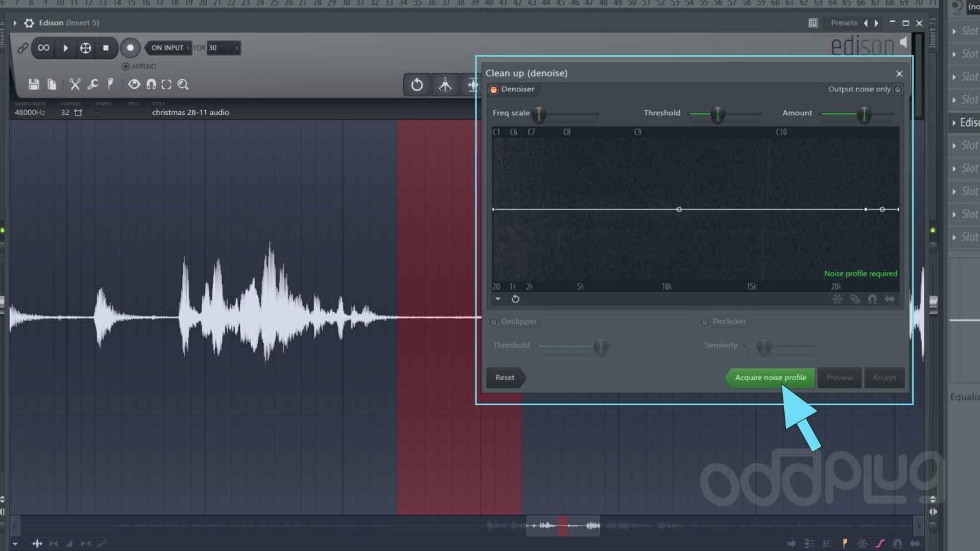Browse next preset with the Presets arrow
The width and height of the screenshot is (980, 551).
(x=877, y=23)
